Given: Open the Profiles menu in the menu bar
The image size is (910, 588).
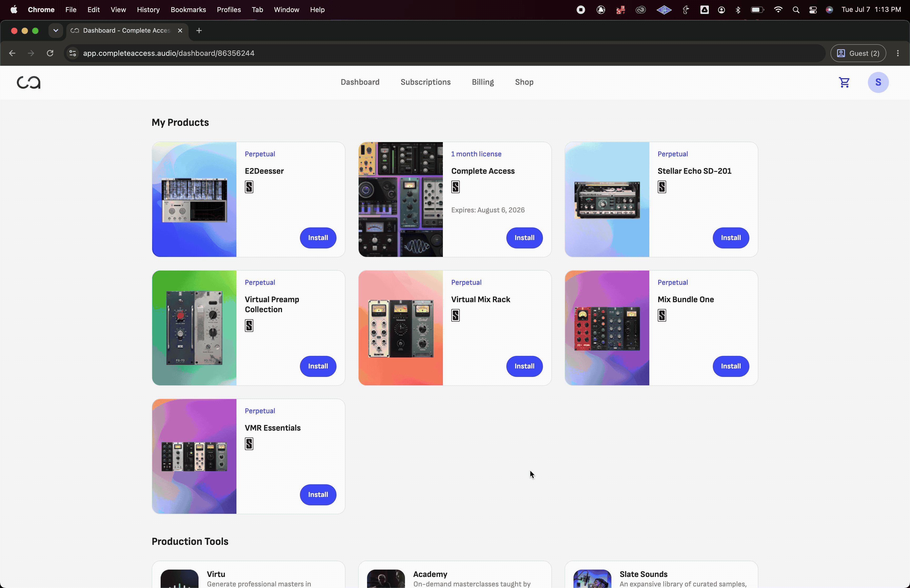Looking at the screenshot, I should click(229, 9).
